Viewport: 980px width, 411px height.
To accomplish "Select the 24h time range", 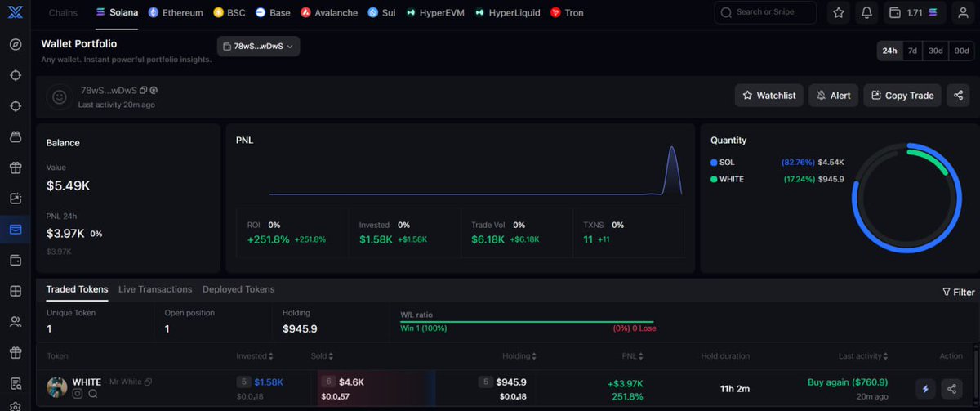I will pos(889,51).
